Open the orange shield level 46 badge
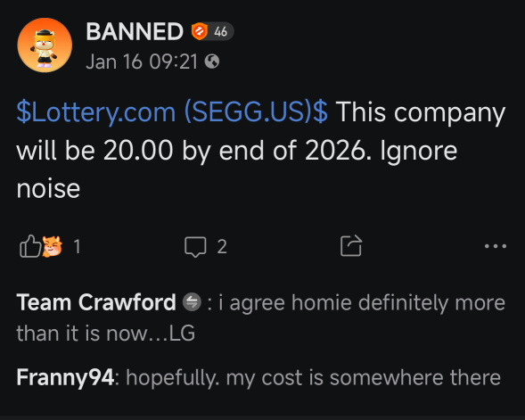Image resolution: width=525 pixels, height=420 pixels. click(212, 32)
